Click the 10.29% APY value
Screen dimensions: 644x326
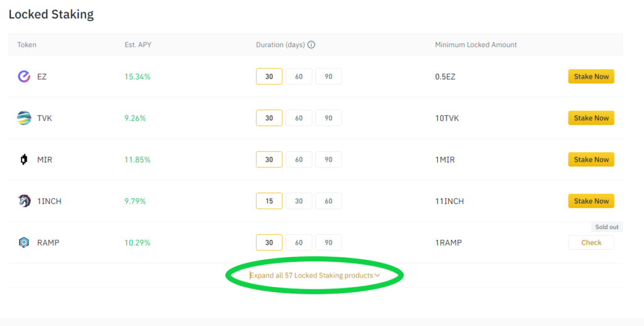point(138,242)
